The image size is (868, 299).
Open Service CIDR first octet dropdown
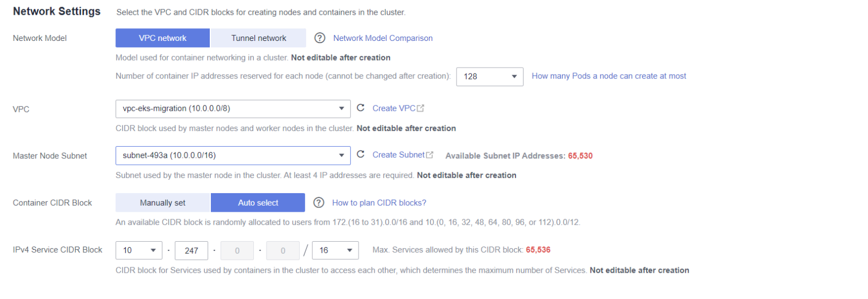[x=138, y=250]
